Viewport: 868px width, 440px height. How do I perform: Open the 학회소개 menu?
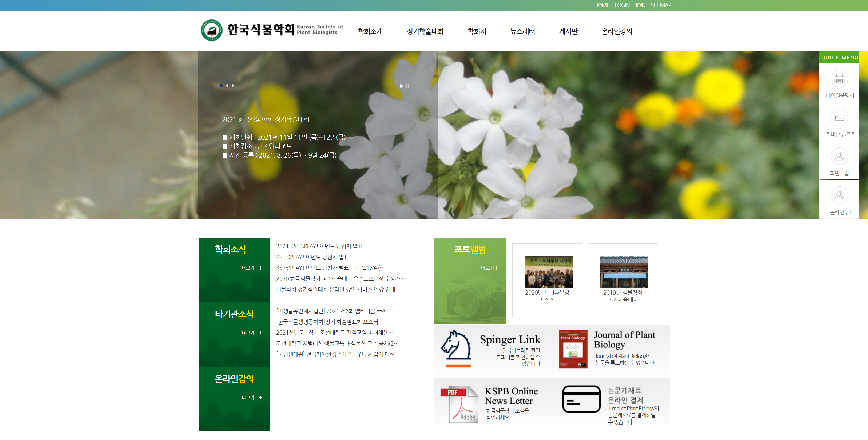point(370,31)
